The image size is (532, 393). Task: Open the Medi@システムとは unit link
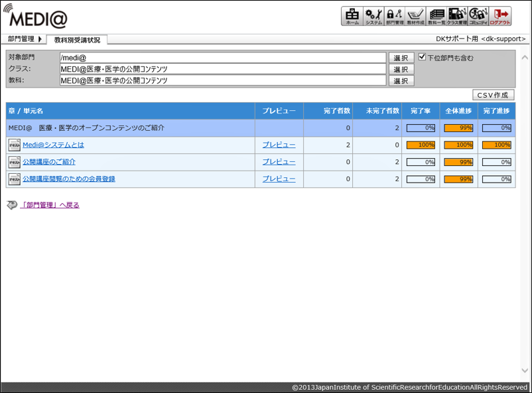tap(53, 145)
